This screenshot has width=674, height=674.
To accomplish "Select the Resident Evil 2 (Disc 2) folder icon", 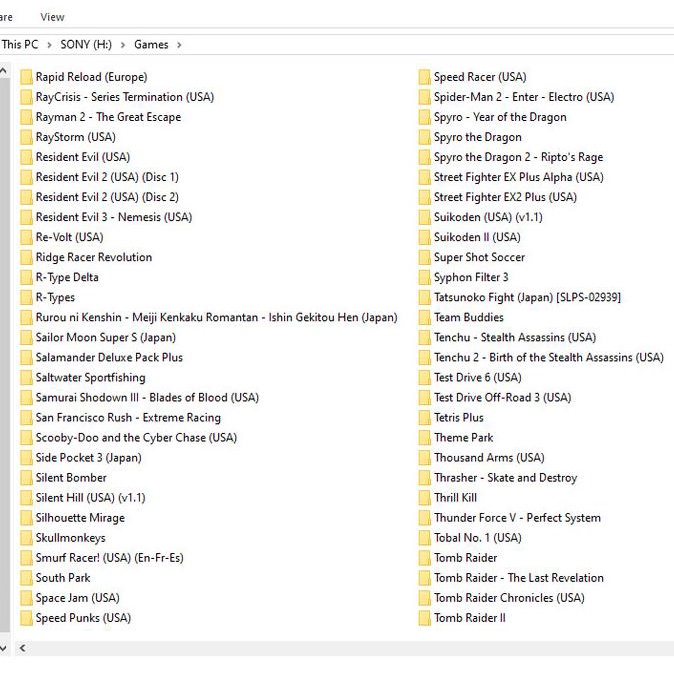I will pyautogui.click(x=26, y=197).
